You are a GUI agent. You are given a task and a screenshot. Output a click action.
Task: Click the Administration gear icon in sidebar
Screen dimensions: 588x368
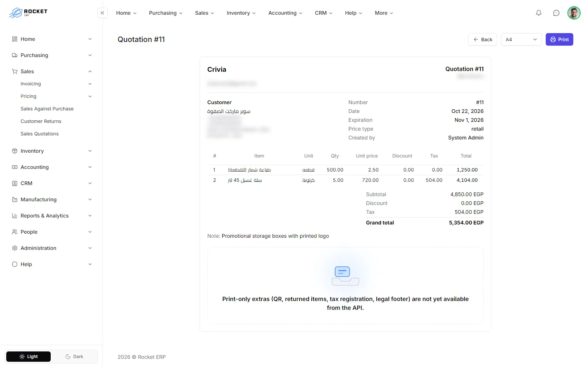(15, 248)
